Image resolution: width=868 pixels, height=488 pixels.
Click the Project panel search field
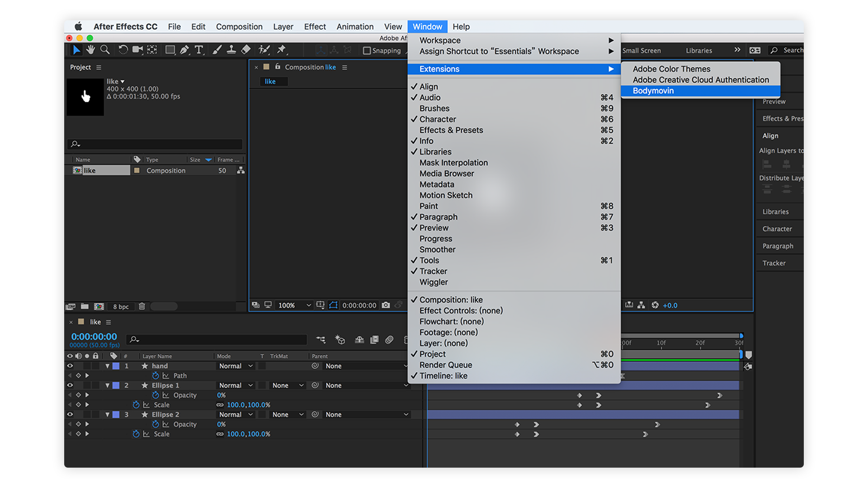pos(155,144)
